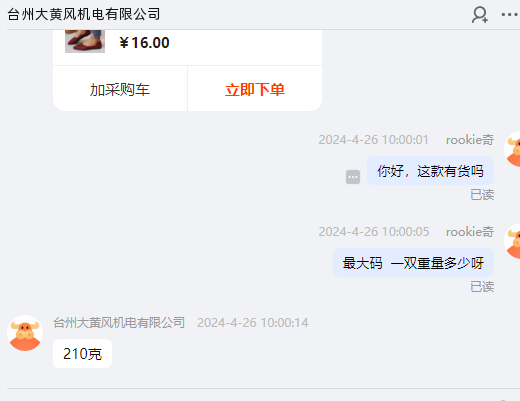Open the red shoes product thumbnail
Image resolution: width=520 pixels, height=401 pixels.
(85, 41)
